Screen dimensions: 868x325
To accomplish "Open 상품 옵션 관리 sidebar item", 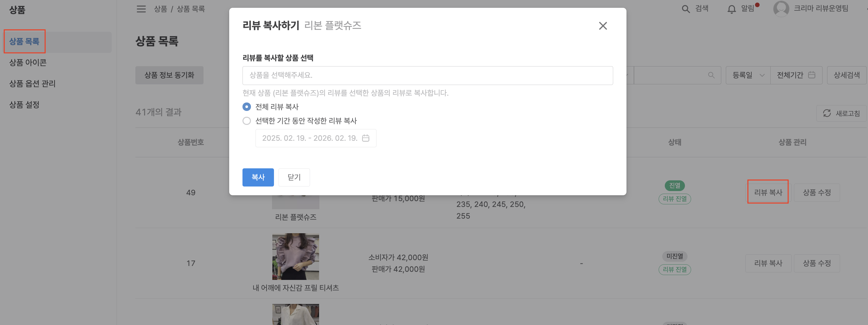I will pyautogui.click(x=32, y=84).
